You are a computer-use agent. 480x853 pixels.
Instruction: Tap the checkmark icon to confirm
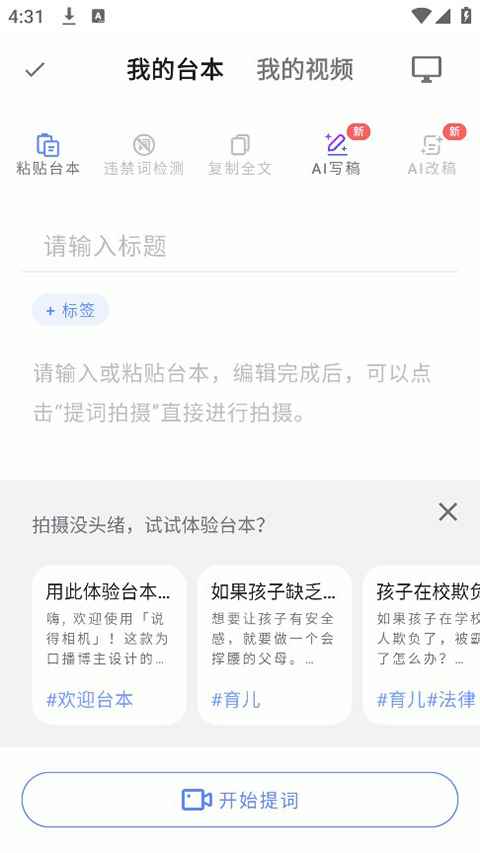pos(35,69)
